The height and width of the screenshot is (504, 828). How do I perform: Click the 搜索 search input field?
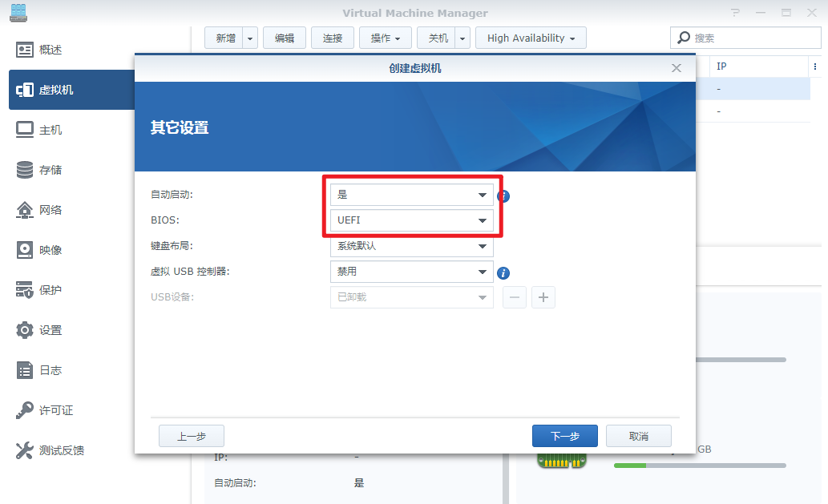point(753,38)
